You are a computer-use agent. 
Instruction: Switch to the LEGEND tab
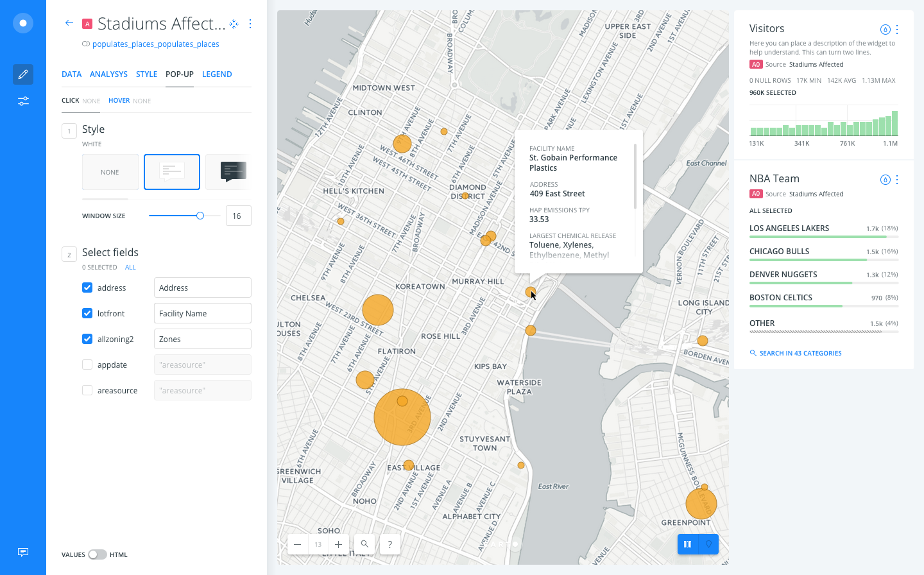pos(217,74)
